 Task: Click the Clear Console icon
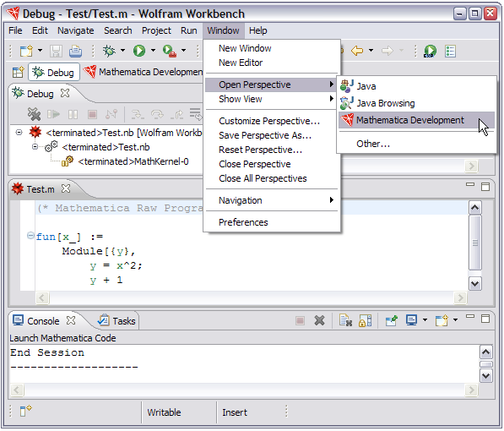346,320
